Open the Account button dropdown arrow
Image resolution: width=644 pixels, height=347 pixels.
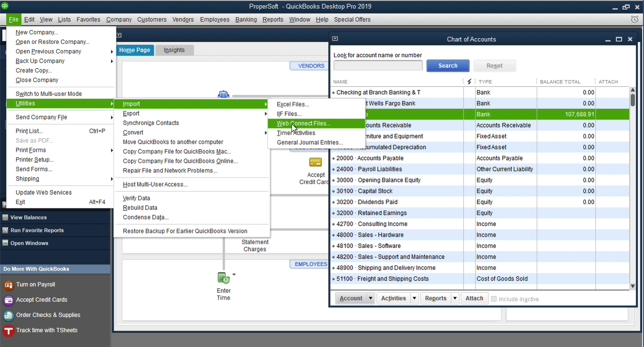click(x=370, y=298)
